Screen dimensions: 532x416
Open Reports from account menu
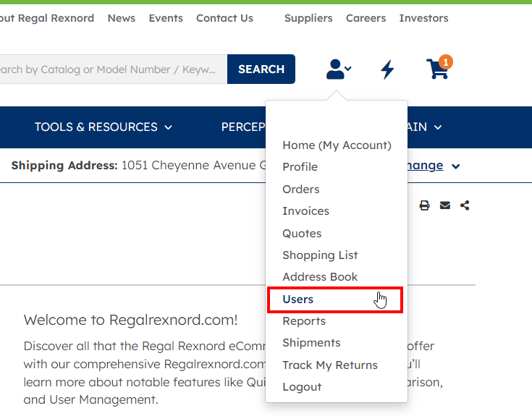[x=304, y=321]
